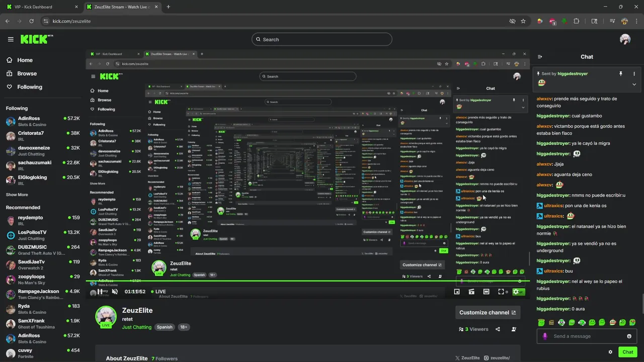Open the search tabs sidebar icon
644x362 pixels.
[x=594, y=21]
